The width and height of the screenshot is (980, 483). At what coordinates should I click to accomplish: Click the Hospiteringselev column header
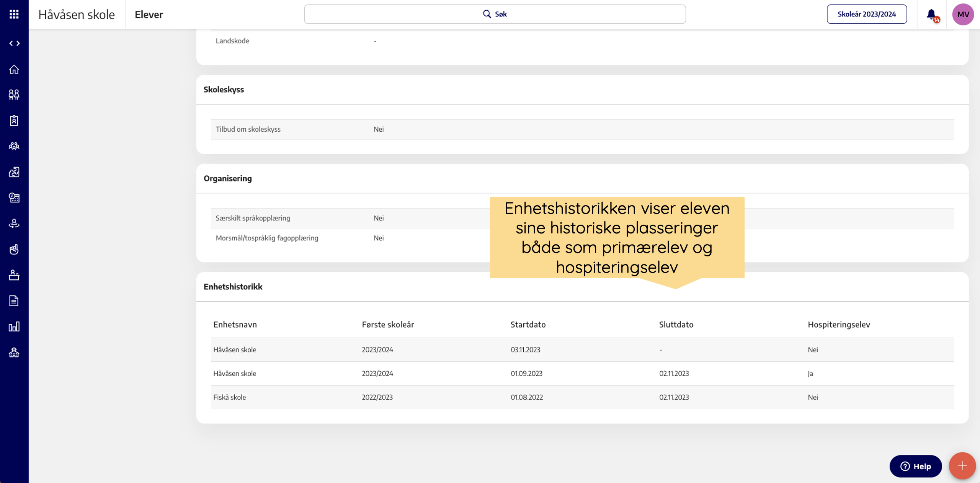point(839,325)
